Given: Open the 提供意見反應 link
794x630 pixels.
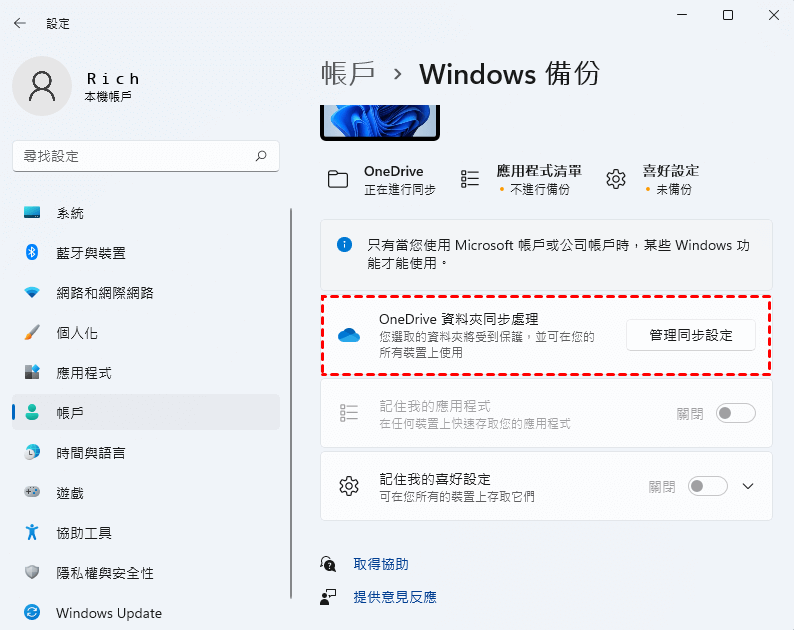Looking at the screenshot, I should pos(395,597).
